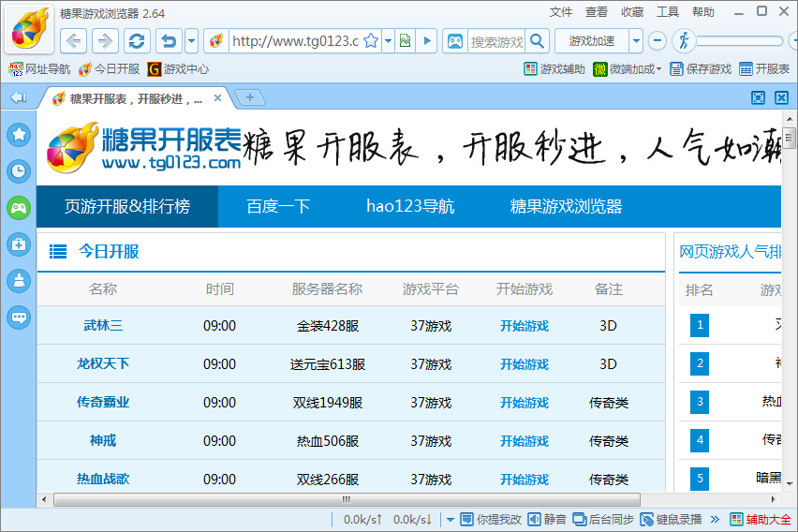Open the favorites star in the sidebar

click(x=19, y=134)
